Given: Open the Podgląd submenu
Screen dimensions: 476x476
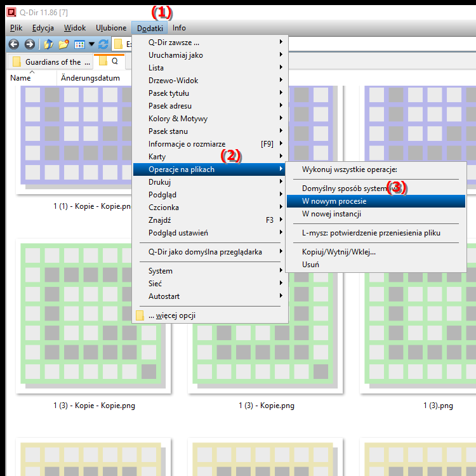Looking at the screenshot, I should (210, 195).
